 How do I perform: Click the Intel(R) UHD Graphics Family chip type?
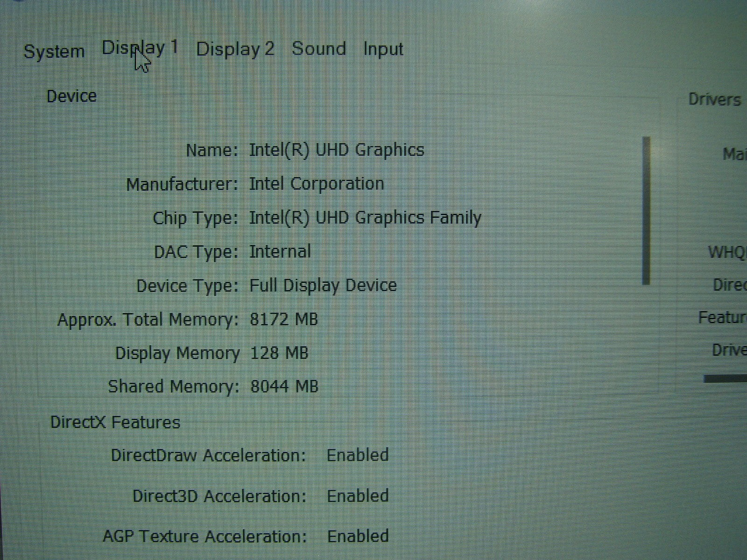coord(365,218)
